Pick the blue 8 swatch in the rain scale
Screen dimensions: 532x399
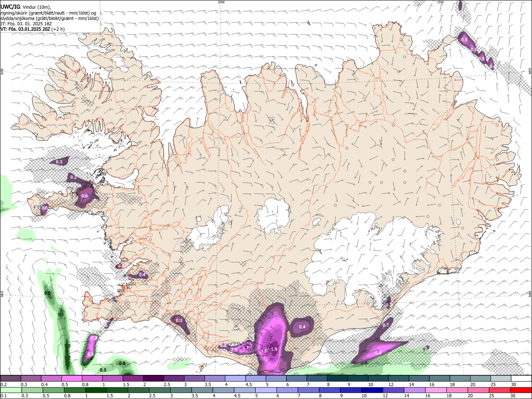coord(330,390)
